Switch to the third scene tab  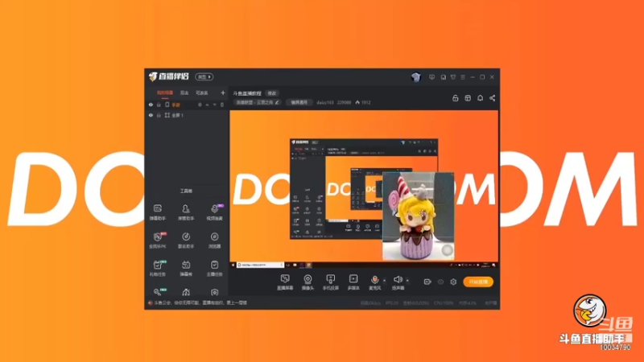(202, 93)
